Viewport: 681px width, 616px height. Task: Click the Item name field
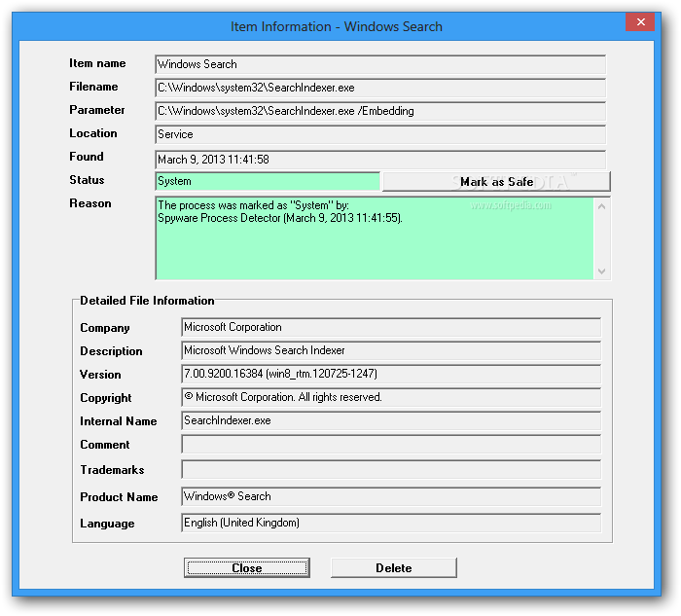click(x=380, y=64)
